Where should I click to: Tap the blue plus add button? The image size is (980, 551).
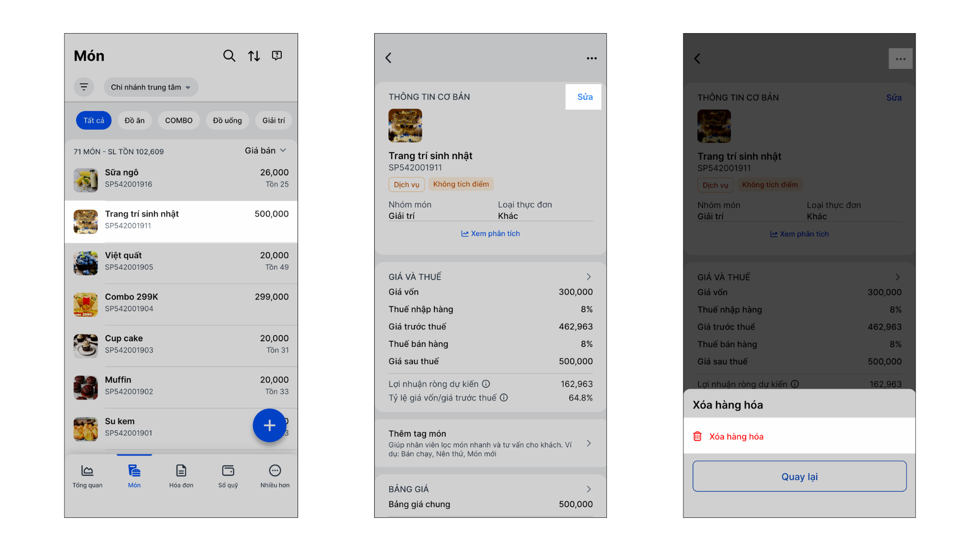point(269,425)
